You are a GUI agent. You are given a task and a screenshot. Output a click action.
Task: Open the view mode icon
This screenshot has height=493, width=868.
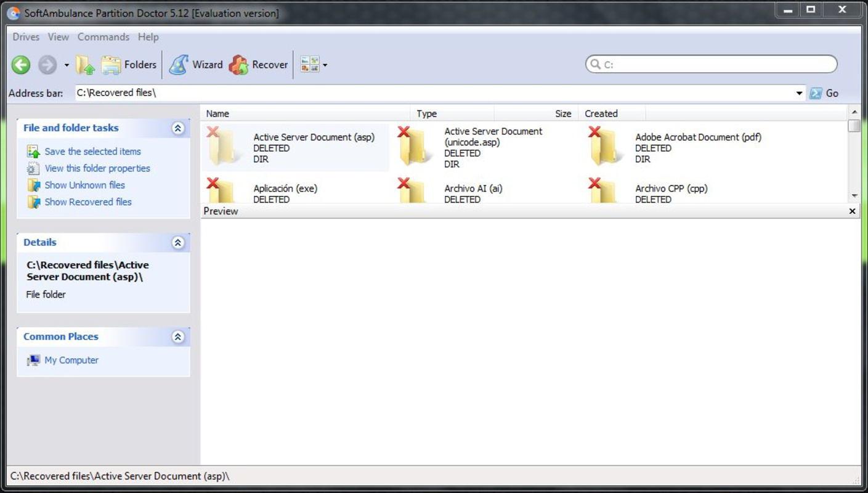pyautogui.click(x=310, y=64)
